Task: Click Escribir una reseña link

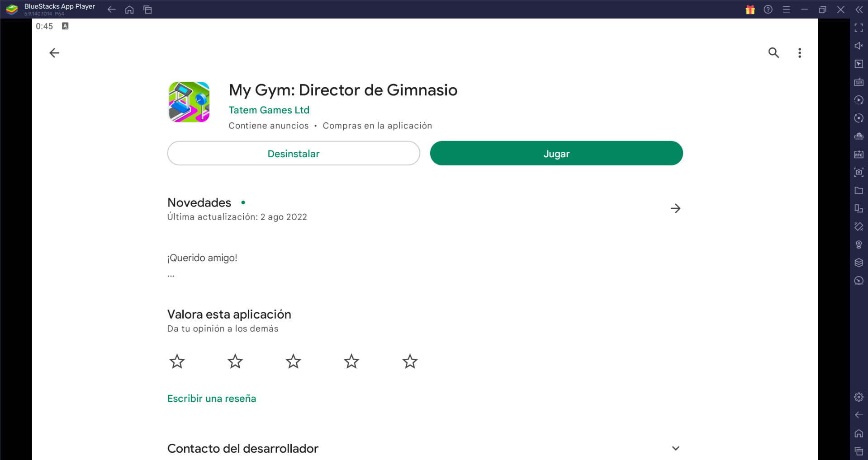Action: click(212, 399)
